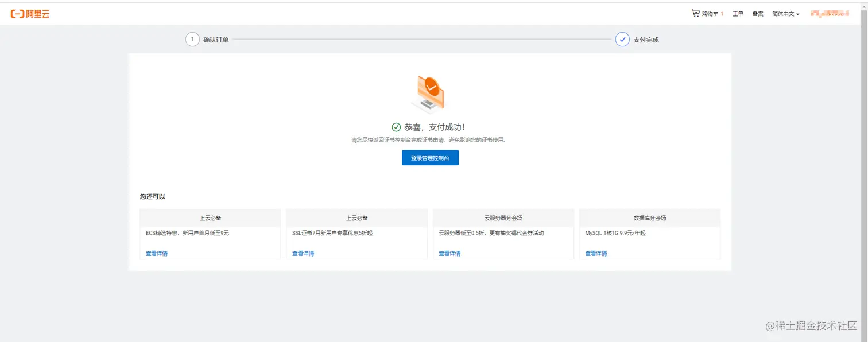Click the 您还可以 section heading
Viewport: 868px width, 342px height.
tap(153, 197)
